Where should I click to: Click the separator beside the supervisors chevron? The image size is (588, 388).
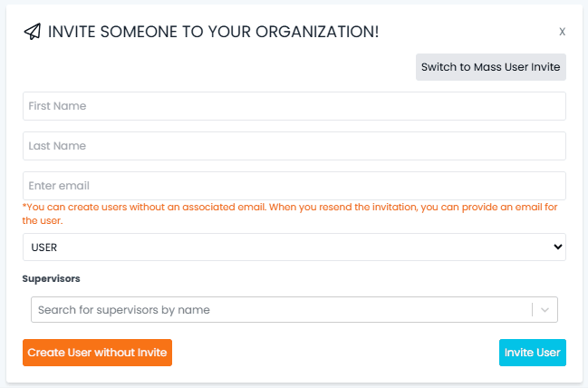tap(532, 310)
